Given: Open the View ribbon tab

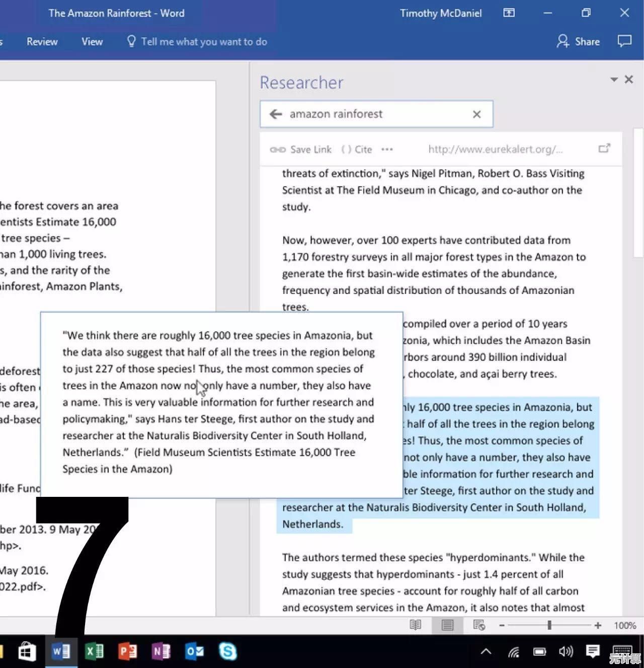Looking at the screenshot, I should (x=92, y=42).
